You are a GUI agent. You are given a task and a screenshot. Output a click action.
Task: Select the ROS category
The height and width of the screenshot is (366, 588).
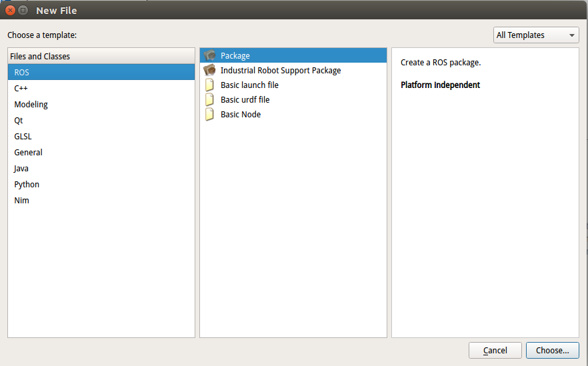click(101, 72)
